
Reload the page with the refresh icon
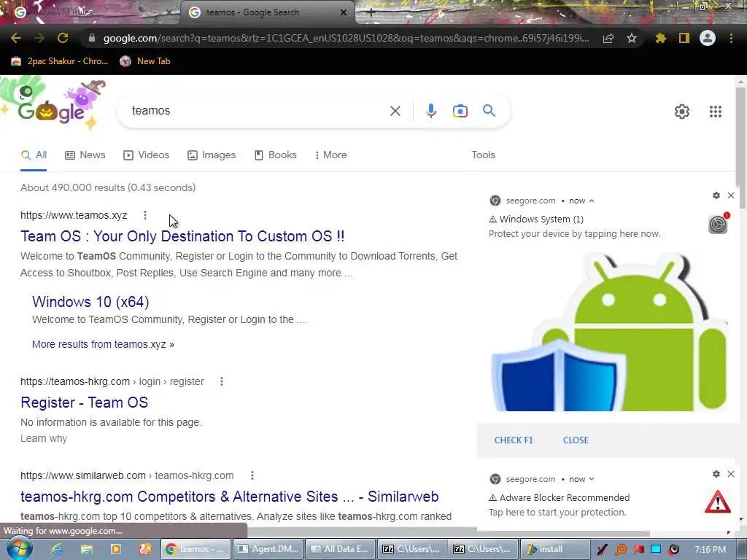coord(63,38)
